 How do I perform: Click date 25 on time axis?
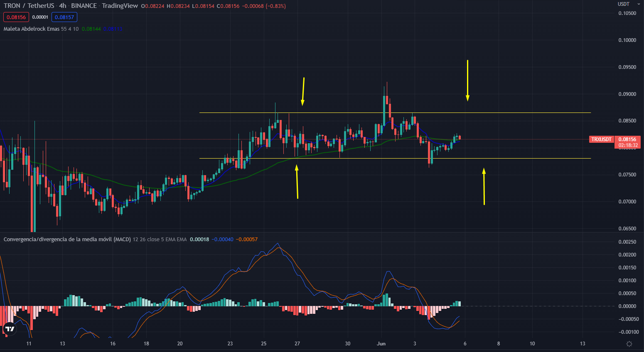tap(264, 344)
